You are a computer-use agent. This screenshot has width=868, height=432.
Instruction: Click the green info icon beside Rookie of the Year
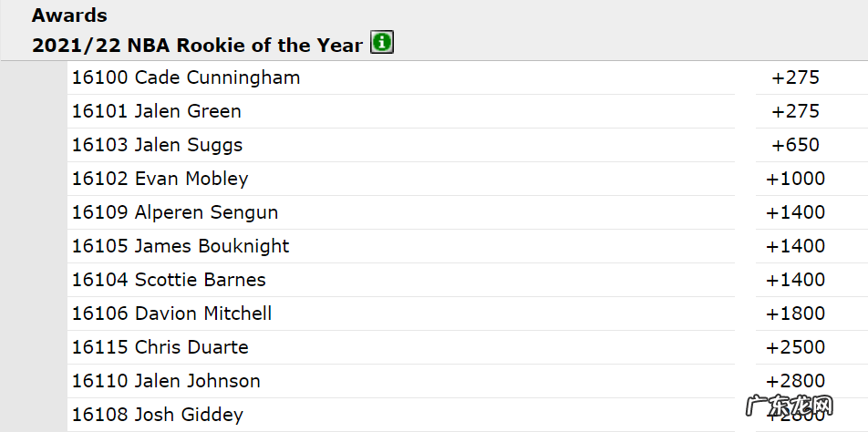[x=382, y=43]
